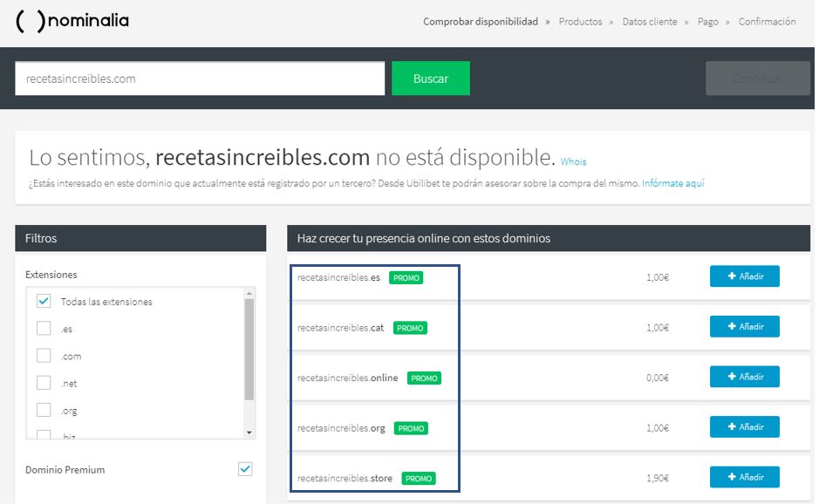Add recetasincreibles.es domain to cart
Screen dimensions: 819x504
pos(744,276)
